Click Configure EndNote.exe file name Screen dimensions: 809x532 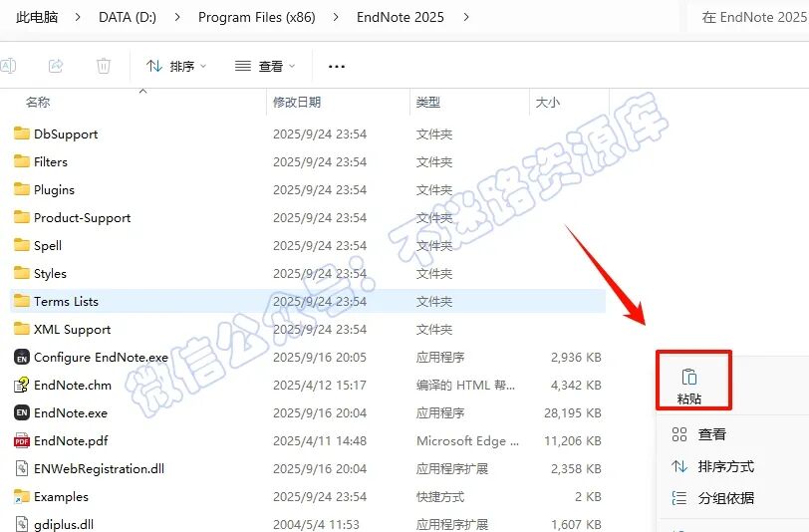(x=102, y=357)
